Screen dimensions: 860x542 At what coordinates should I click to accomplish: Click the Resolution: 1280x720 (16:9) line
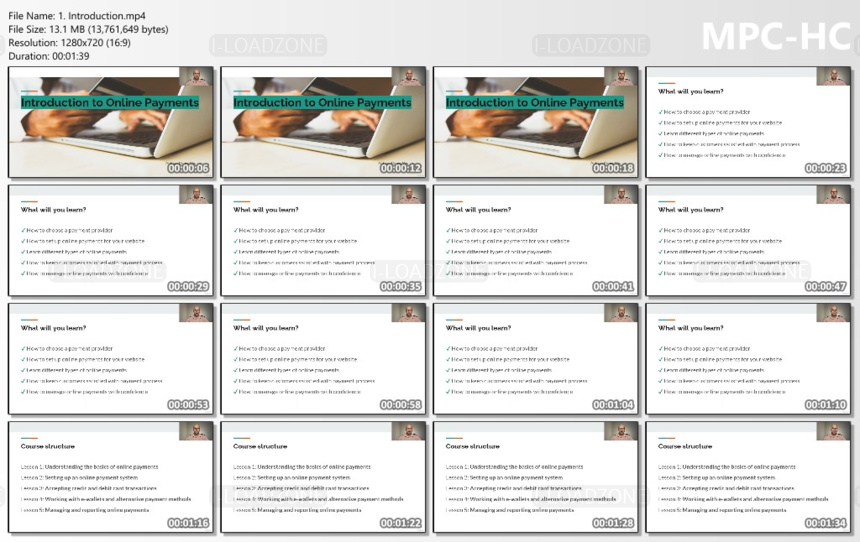(69, 43)
